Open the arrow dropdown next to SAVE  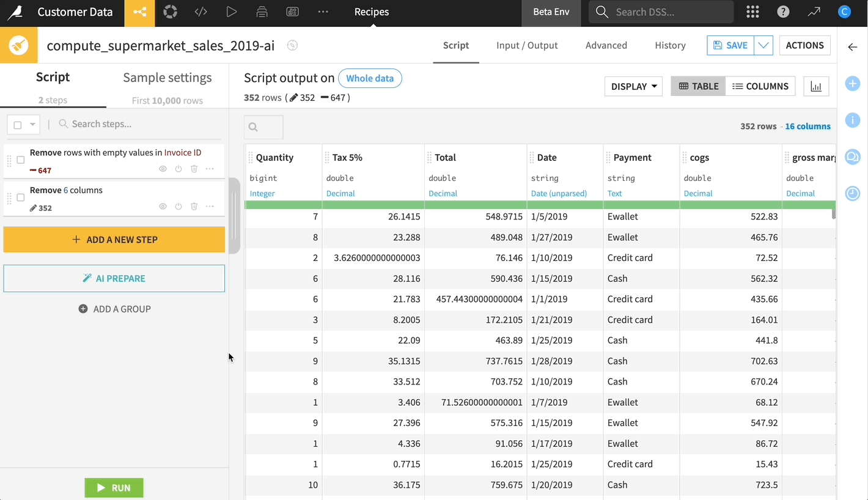tap(763, 45)
